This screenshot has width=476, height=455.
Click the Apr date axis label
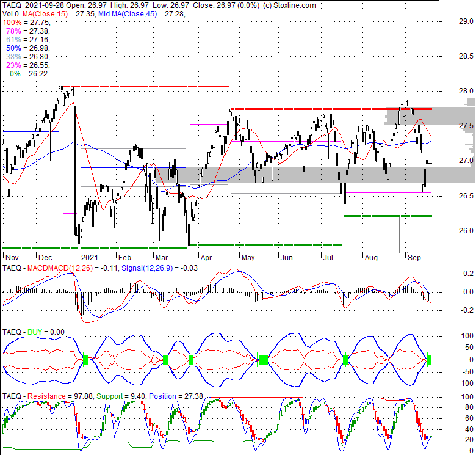click(x=206, y=258)
